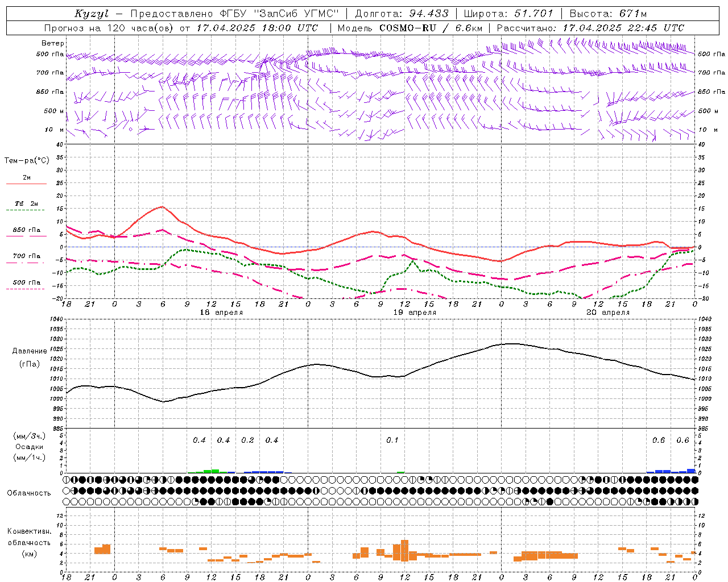This screenshot has width=728, height=582.
Task: Click the '18 апреля' date label
Action: 221,313
